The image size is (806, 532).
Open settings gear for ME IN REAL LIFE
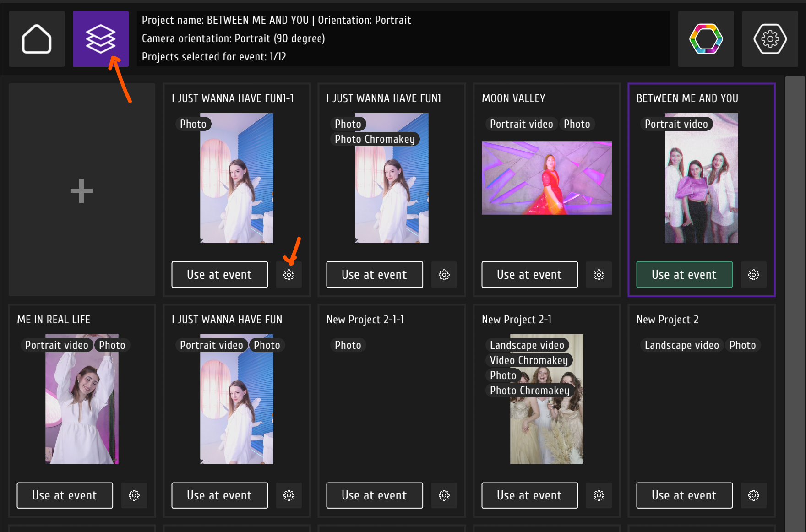(134, 495)
